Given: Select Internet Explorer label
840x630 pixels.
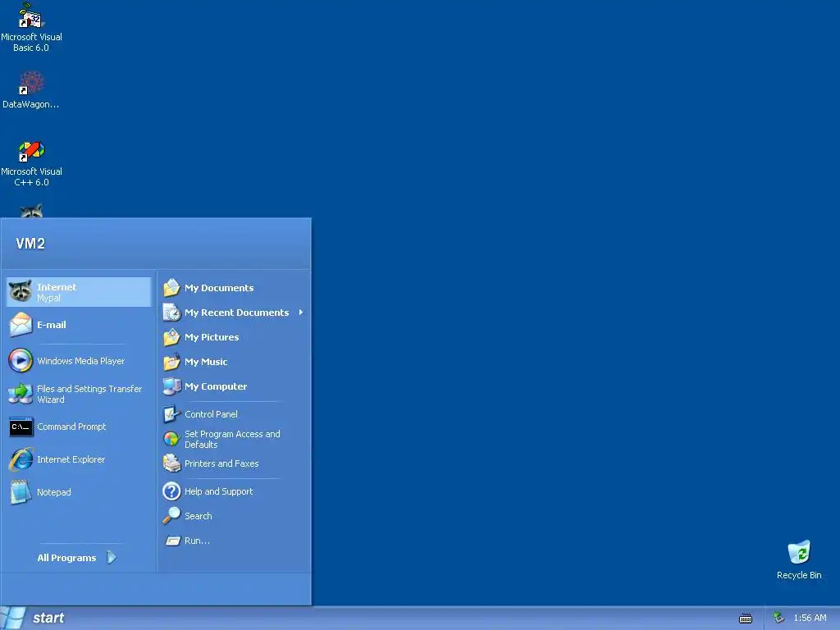Looking at the screenshot, I should (71, 459).
